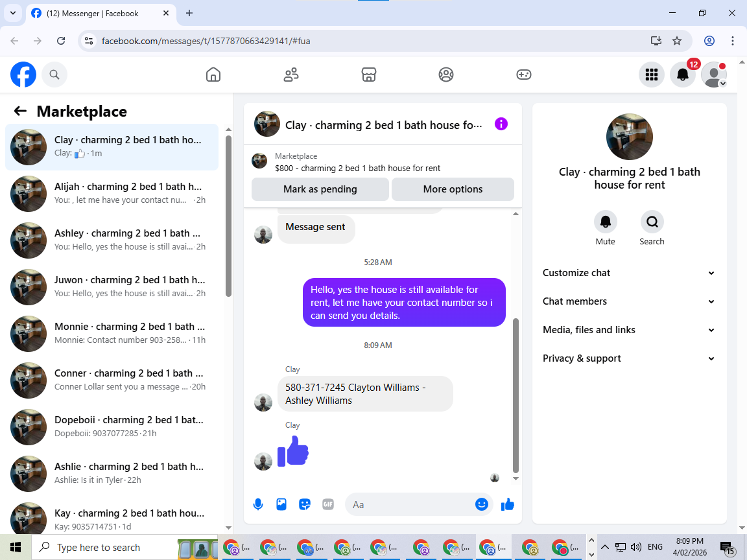Open the $800 charming house listing link
Image resolution: width=747 pixels, height=560 pixels.
(357, 168)
